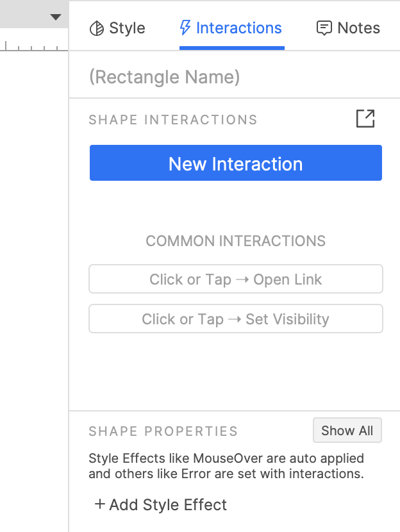
Task: Click the Notes speech bubble icon
Action: click(324, 28)
